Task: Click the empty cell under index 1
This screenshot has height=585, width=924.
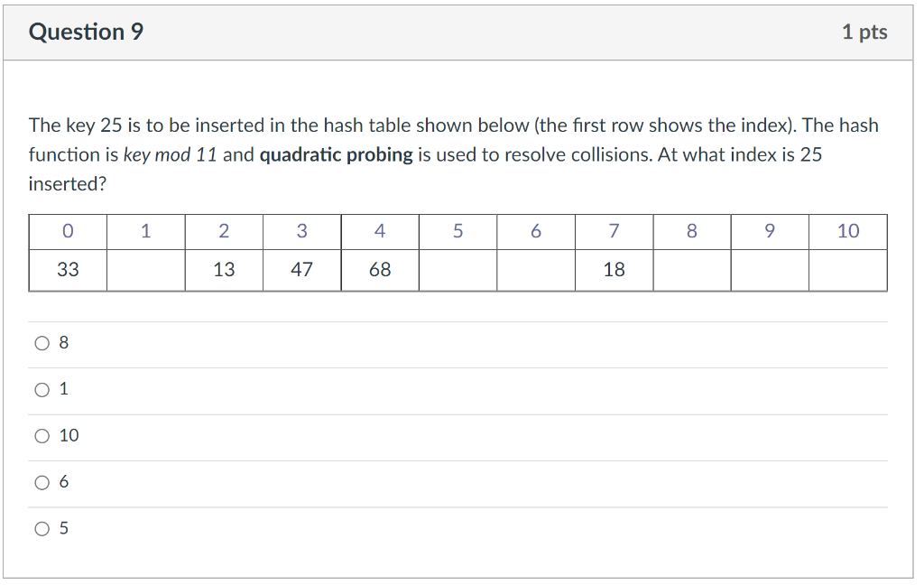Action: (x=145, y=270)
